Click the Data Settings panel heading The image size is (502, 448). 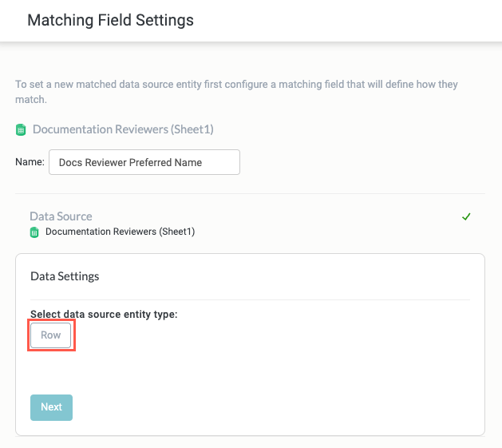pos(65,276)
